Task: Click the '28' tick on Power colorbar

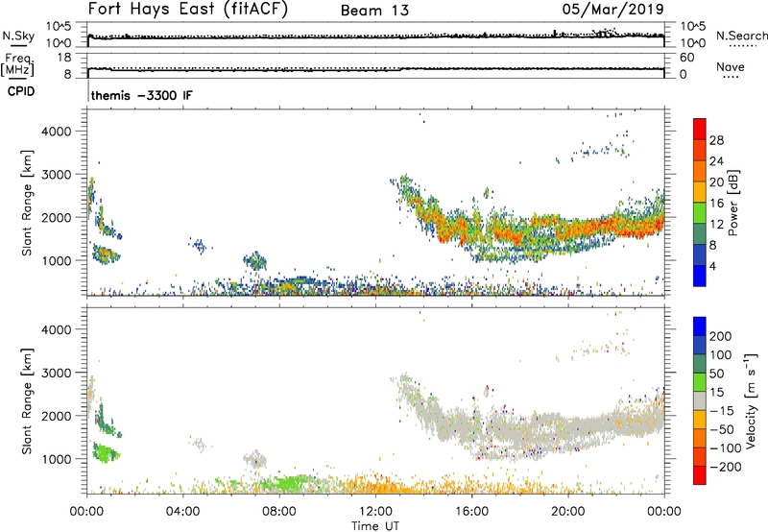Action: pos(716,140)
